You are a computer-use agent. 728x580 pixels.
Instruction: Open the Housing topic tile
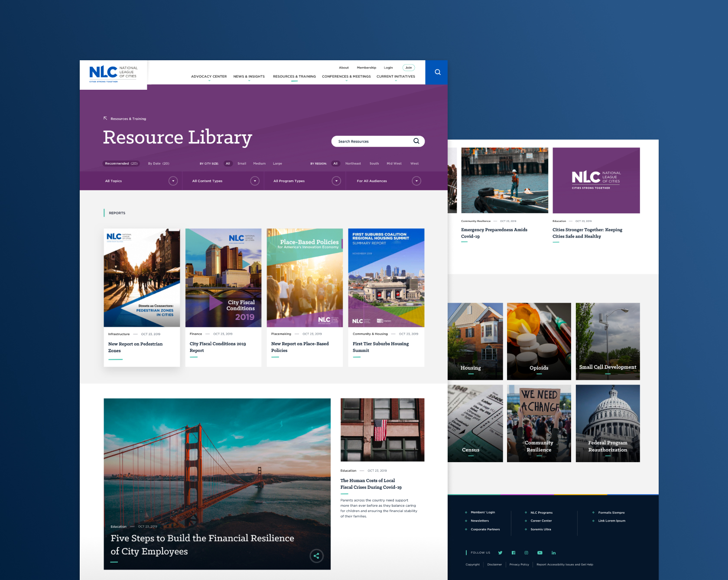(475, 342)
